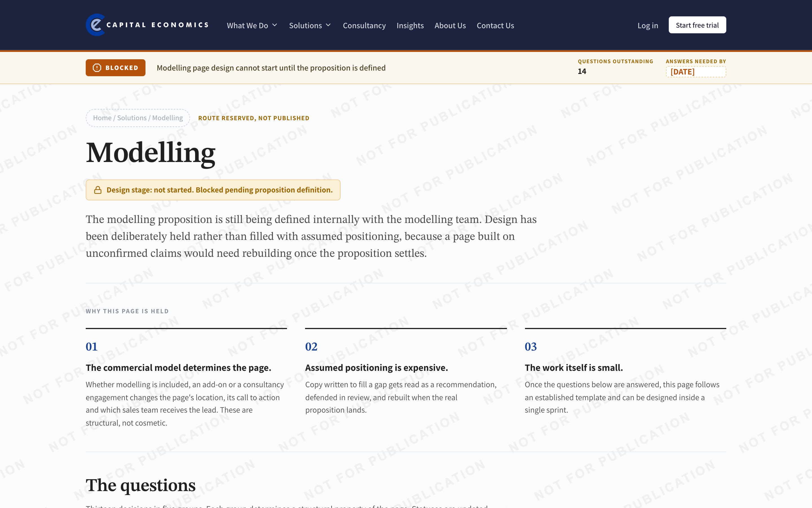The width and height of the screenshot is (812, 508).
Task: Click the questions outstanding count 14
Action: click(582, 72)
